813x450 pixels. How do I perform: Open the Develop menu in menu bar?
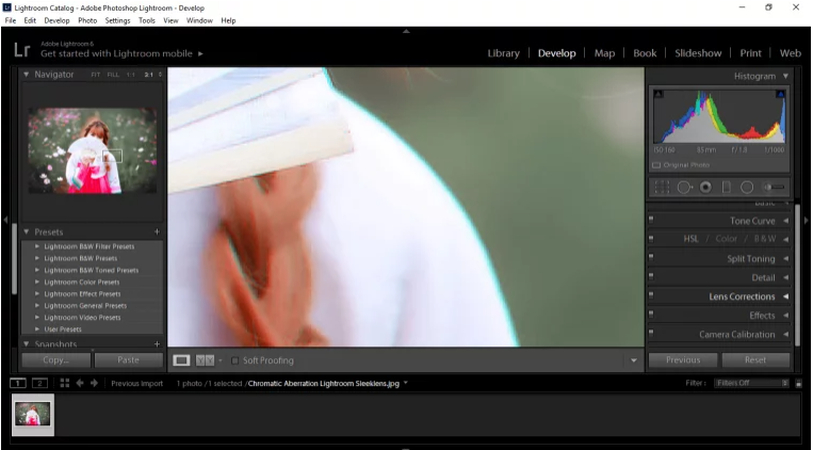coord(57,21)
